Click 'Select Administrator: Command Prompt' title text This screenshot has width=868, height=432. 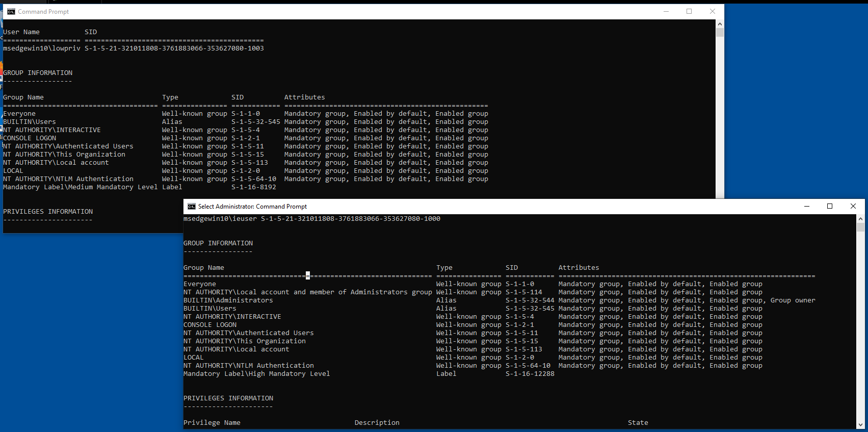click(252, 207)
